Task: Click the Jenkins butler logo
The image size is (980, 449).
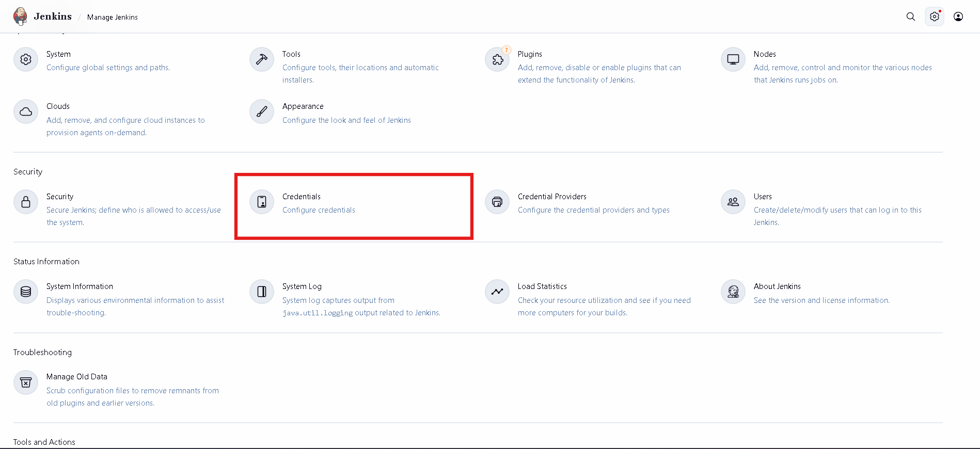Action: coord(20,17)
